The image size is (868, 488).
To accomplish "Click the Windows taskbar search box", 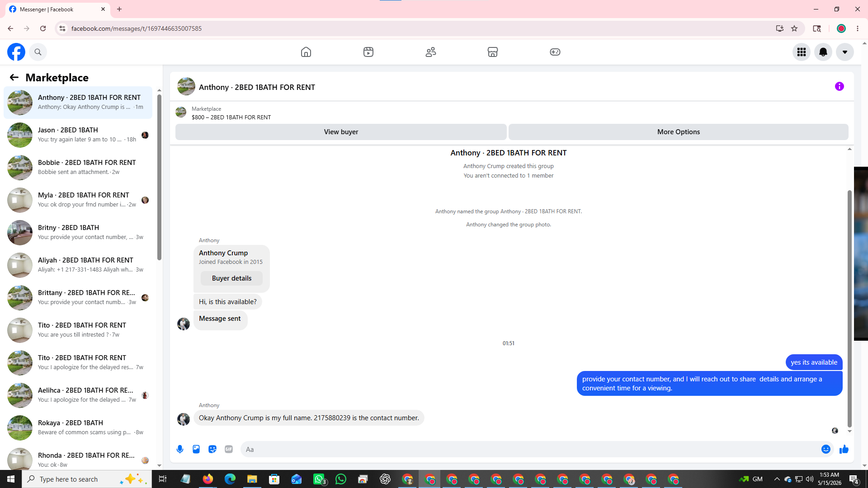I will point(87,479).
